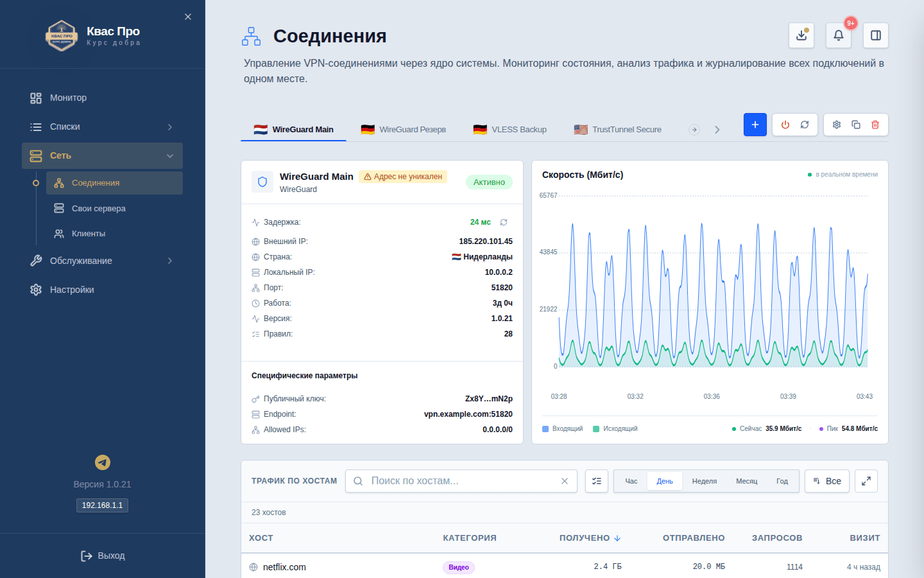
Task: Toggle the Исходящий chart series
Action: point(615,429)
